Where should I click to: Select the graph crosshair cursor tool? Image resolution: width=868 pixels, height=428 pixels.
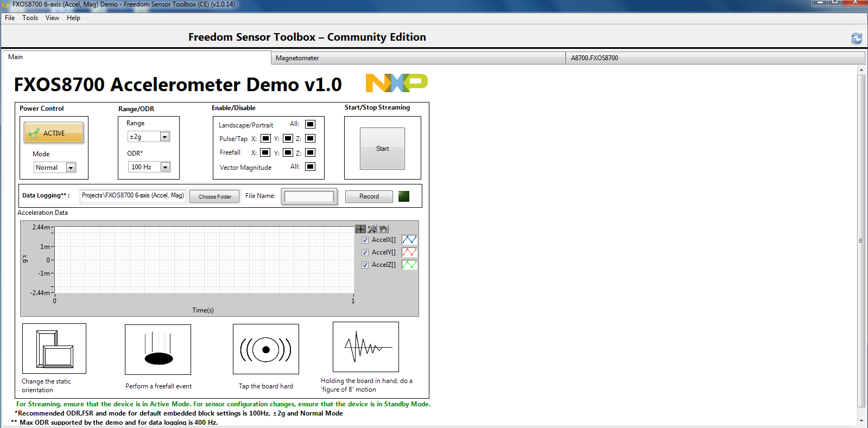pos(360,229)
